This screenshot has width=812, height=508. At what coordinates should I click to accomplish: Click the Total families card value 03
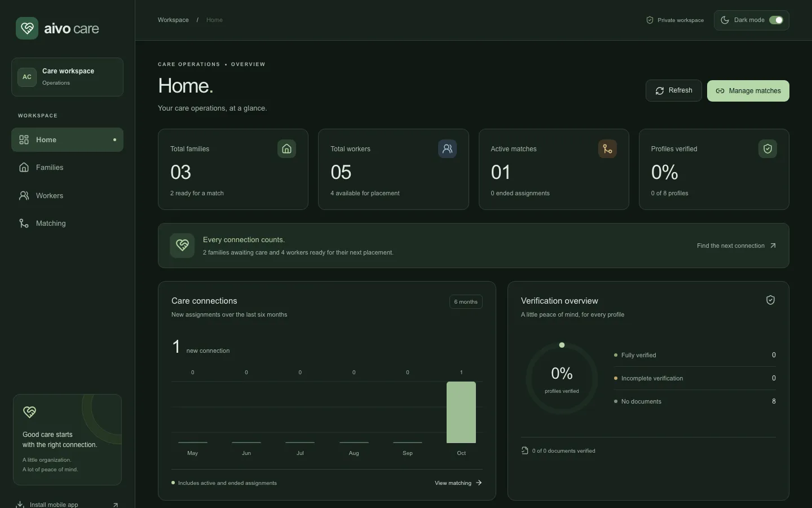181,172
